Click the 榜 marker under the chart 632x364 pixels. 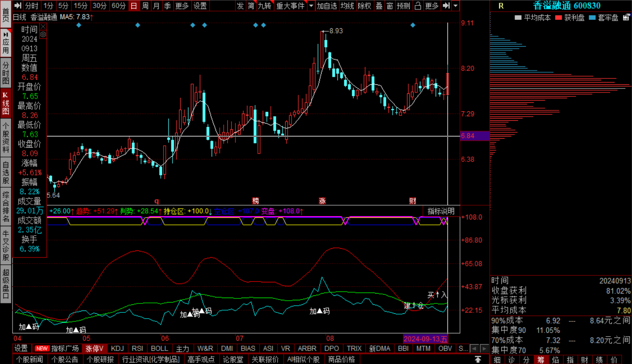pyautogui.click(x=256, y=201)
